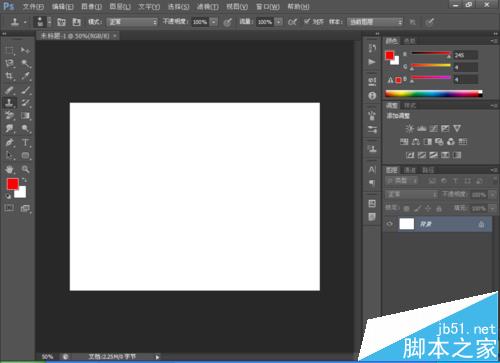Toggle Quick Mask mode in toolbox
The height and width of the screenshot is (363, 500).
[9, 208]
